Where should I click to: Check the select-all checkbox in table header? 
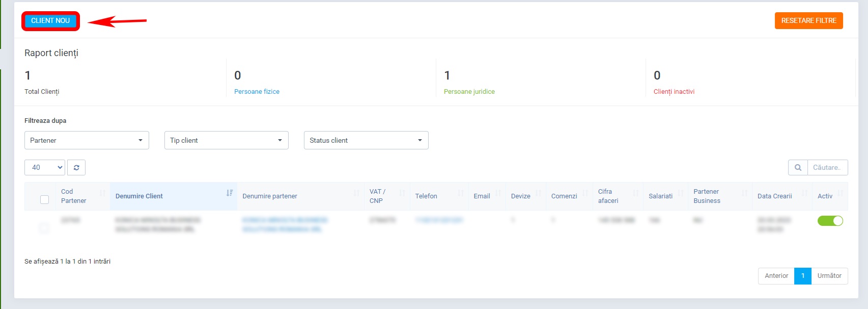[x=45, y=199]
